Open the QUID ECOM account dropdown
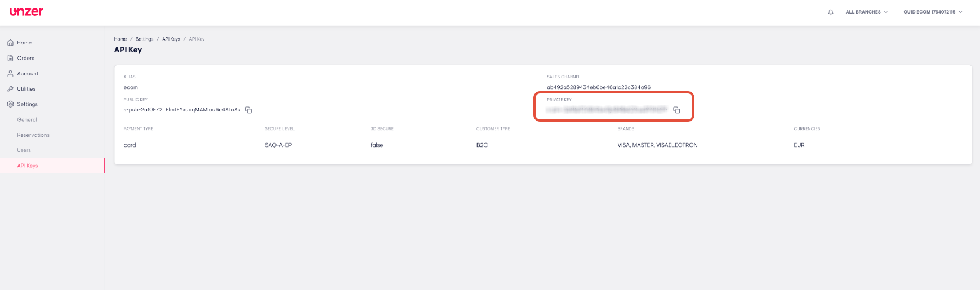This screenshot has width=980, height=290. (933, 12)
